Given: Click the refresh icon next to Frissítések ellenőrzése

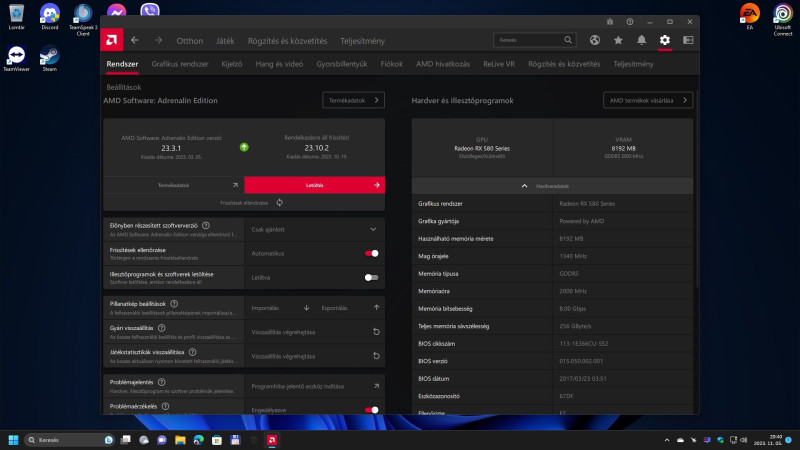Looking at the screenshot, I should tap(280, 203).
